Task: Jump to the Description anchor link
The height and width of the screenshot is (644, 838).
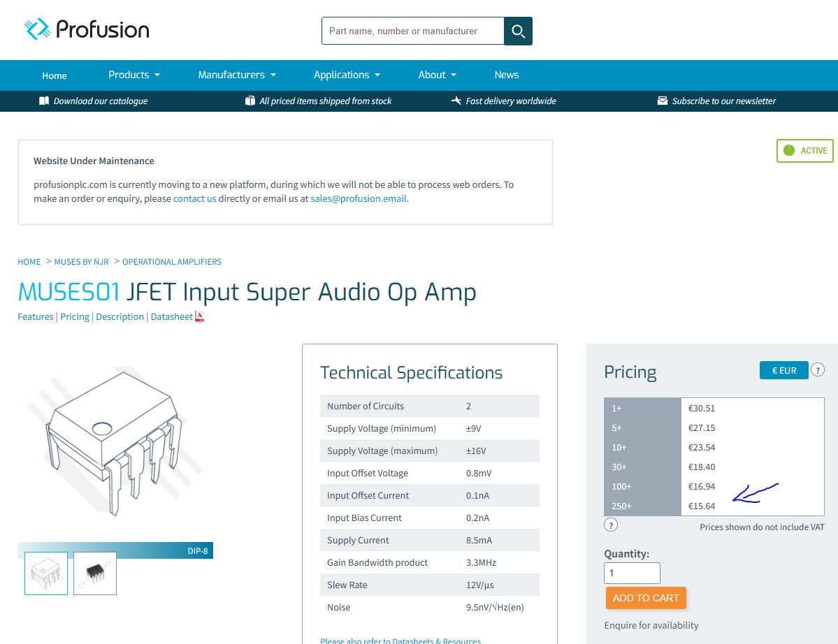Action: (x=120, y=316)
